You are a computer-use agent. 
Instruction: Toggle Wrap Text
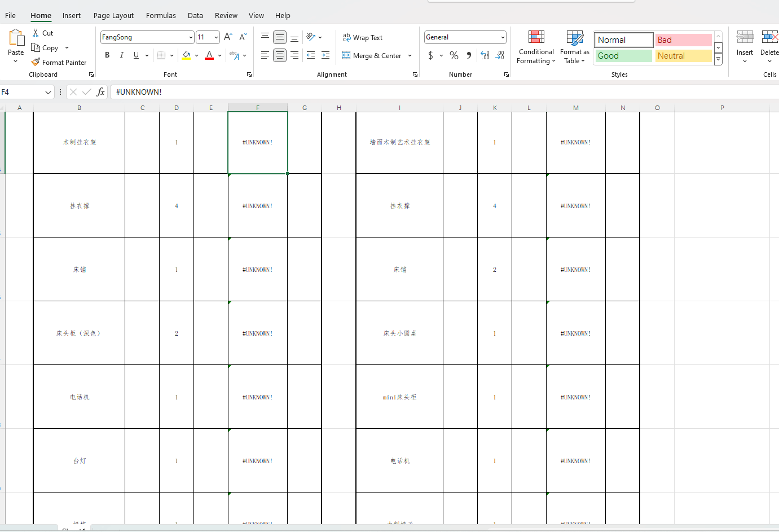[363, 38]
